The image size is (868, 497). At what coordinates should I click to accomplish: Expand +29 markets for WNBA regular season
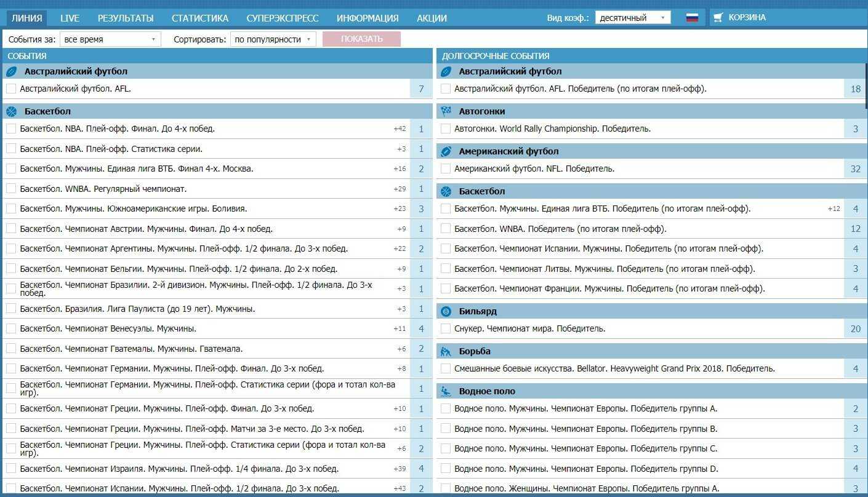pyautogui.click(x=400, y=189)
